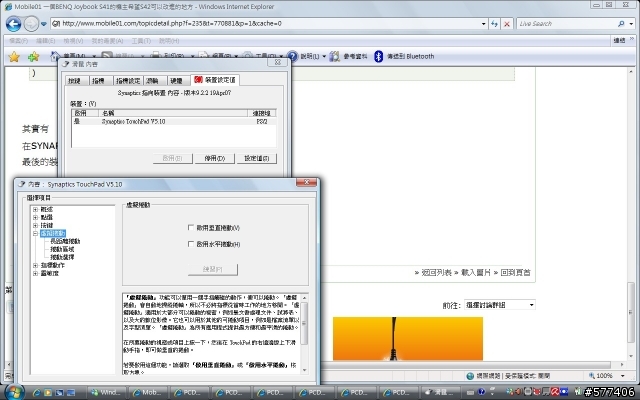Open the 工具(T) menu in IE

click(x=141, y=41)
